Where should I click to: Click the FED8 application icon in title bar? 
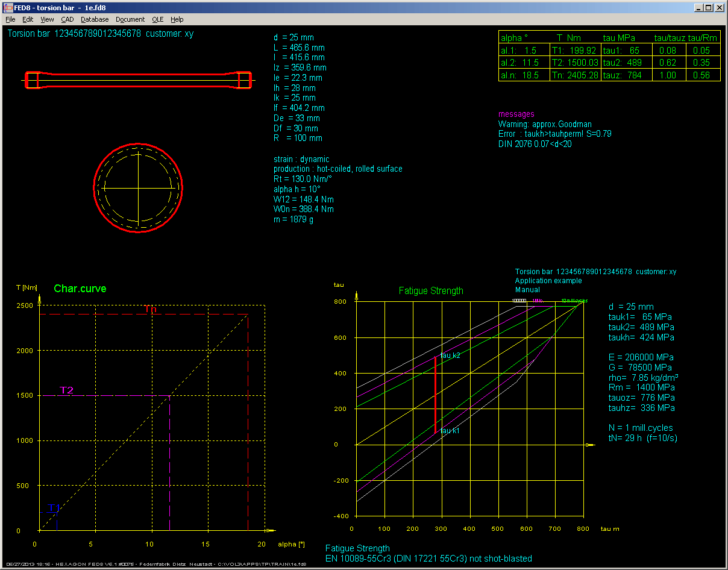click(x=8, y=8)
